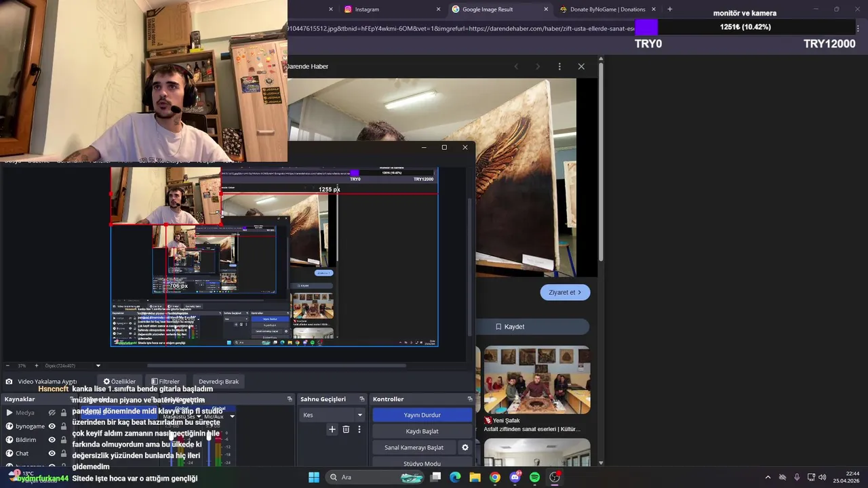Open Discord from the taskbar
Screen dimensions: 868x488
[515, 477]
